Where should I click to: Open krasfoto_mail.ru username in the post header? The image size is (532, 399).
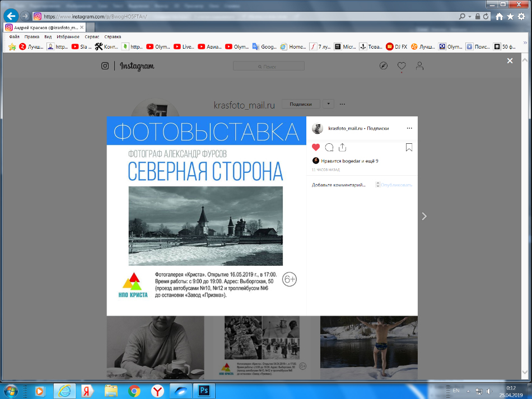click(346, 129)
